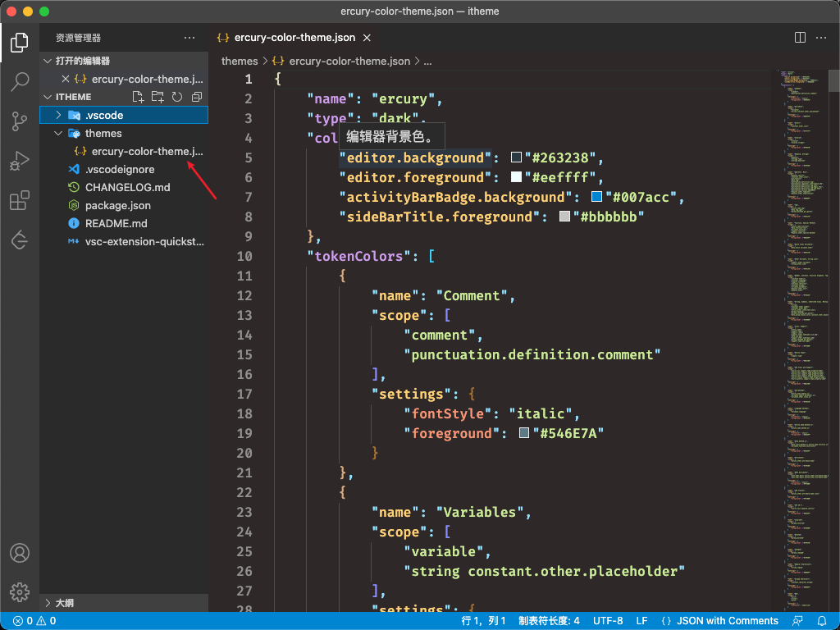Open ercury-color-theme.json under themes folder
The width and height of the screenshot is (840, 630).
pyautogui.click(x=124, y=152)
